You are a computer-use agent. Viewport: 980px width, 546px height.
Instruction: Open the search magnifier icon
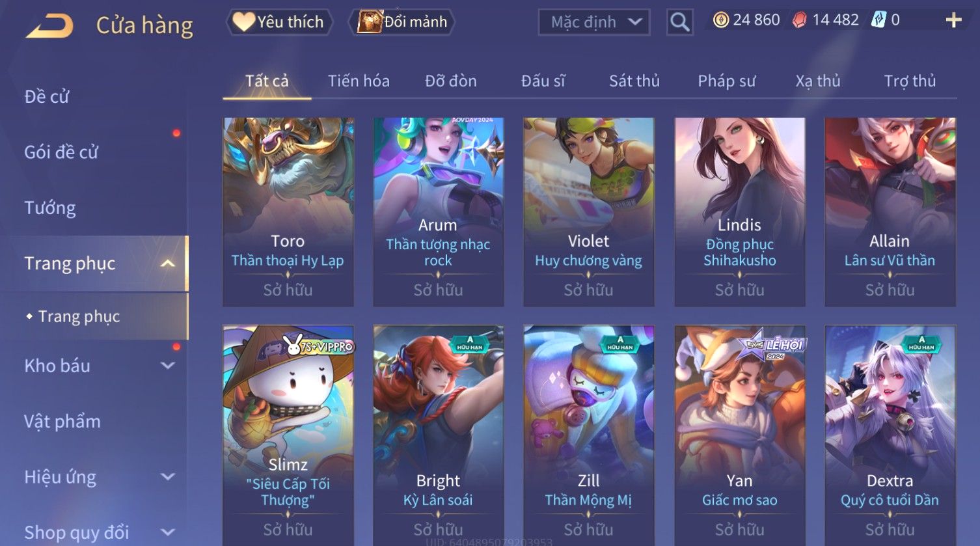(679, 22)
